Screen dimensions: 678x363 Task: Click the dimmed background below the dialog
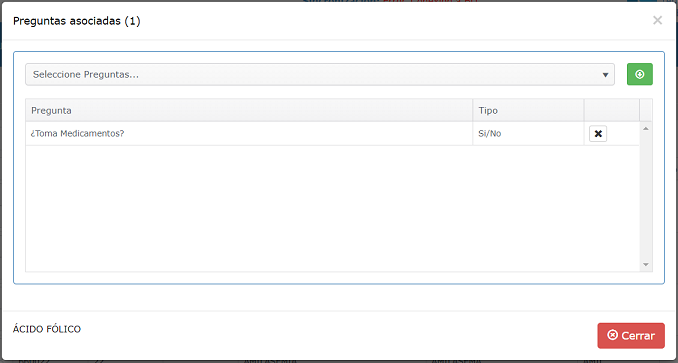[339, 361]
